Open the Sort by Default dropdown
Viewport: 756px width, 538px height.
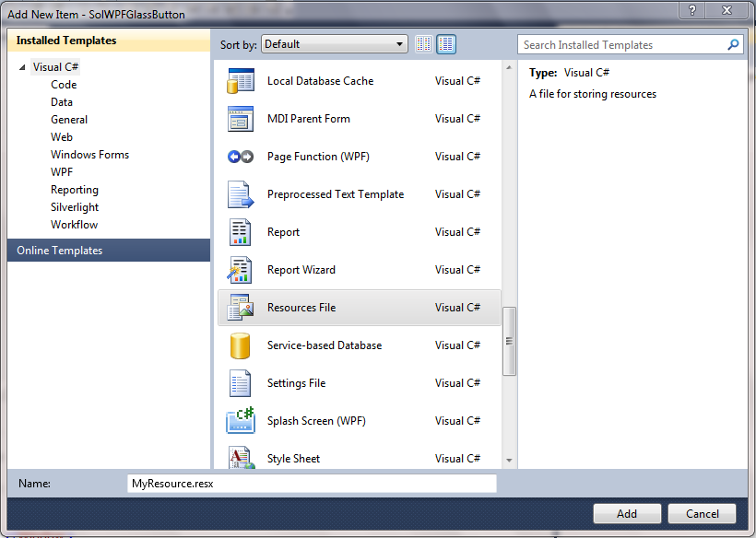334,44
